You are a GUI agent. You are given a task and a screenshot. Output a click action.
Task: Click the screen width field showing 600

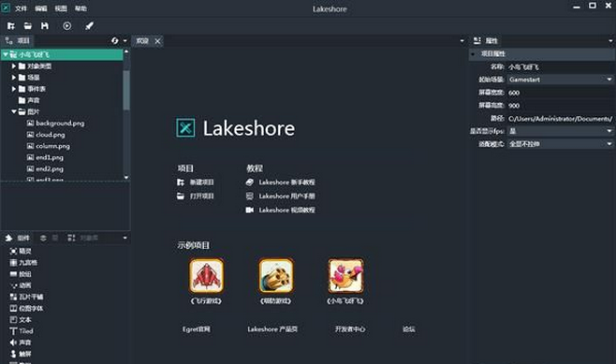[x=560, y=93]
